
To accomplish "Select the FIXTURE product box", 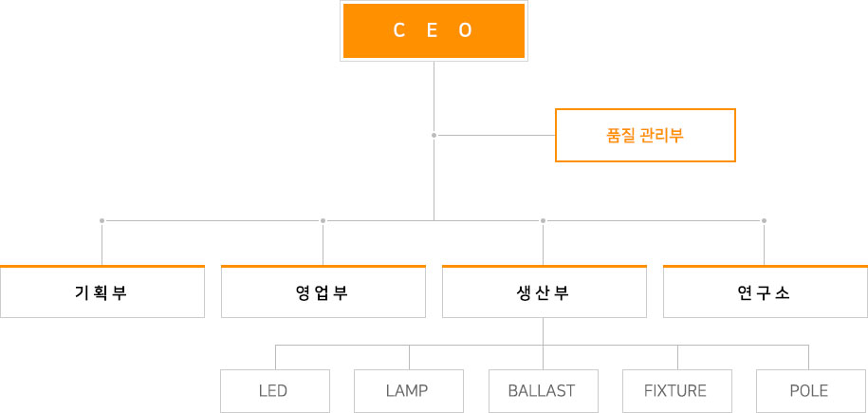I will pos(675,390).
